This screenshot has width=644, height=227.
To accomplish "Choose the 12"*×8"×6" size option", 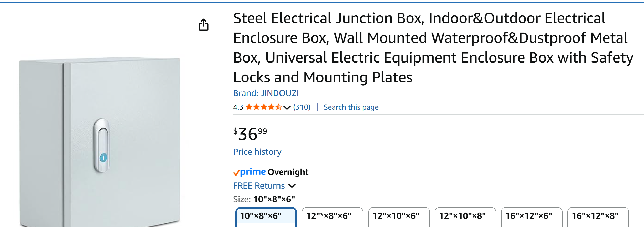I will coord(332,216).
